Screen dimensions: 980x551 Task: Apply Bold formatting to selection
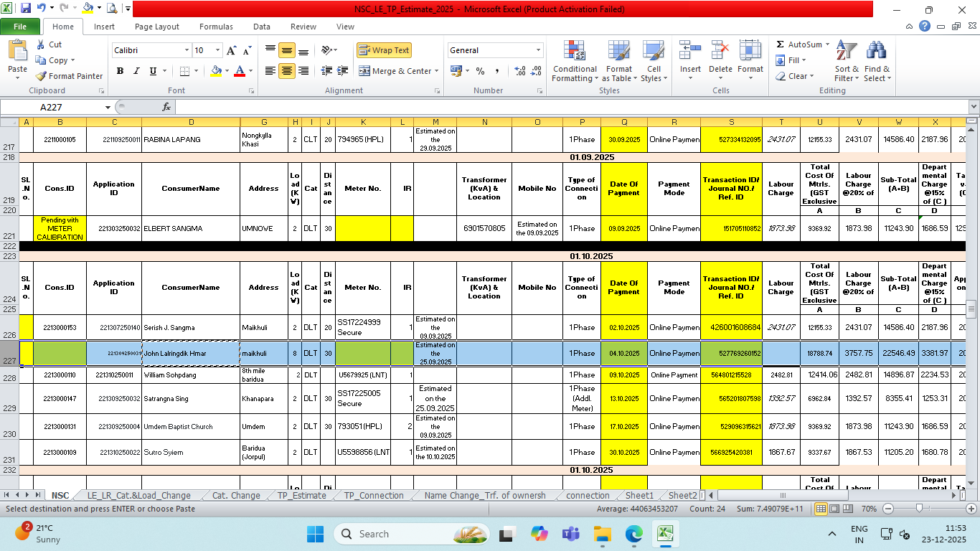[x=120, y=71]
